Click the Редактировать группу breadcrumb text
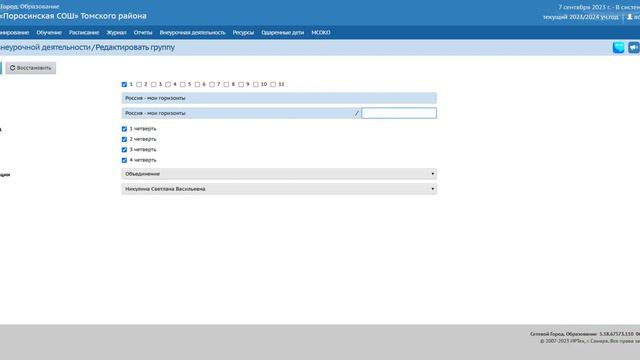This screenshot has width=640, height=360. [x=135, y=47]
